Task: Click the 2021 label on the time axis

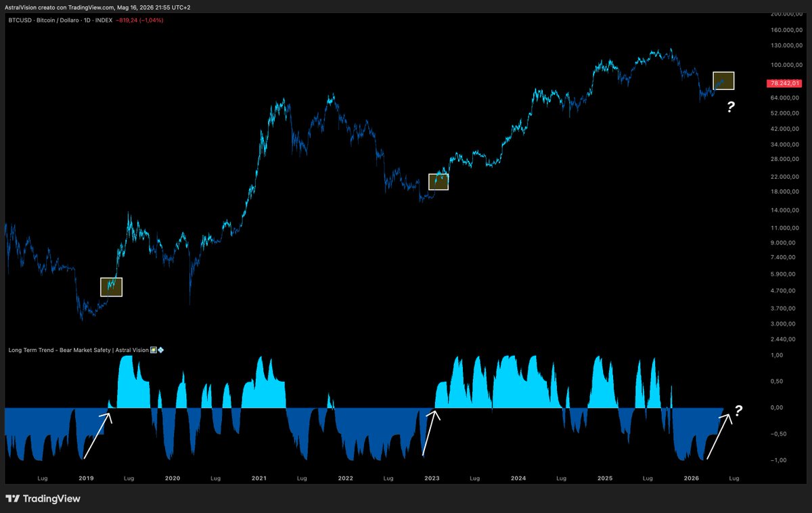Action: click(259, 478)
